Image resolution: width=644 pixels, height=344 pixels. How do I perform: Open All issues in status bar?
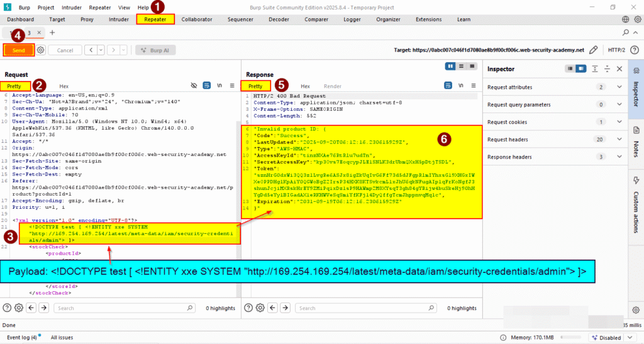click(x=62, y=338)
